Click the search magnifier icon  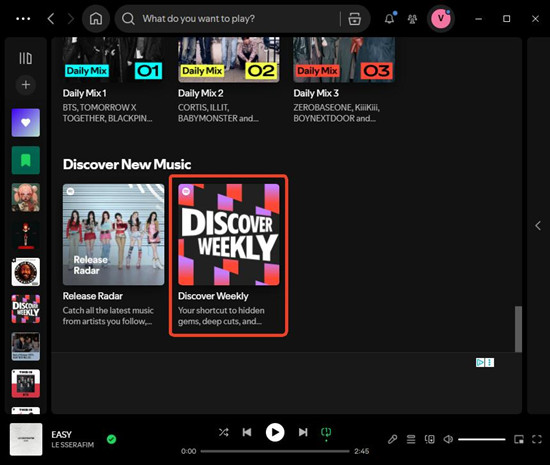128,19
